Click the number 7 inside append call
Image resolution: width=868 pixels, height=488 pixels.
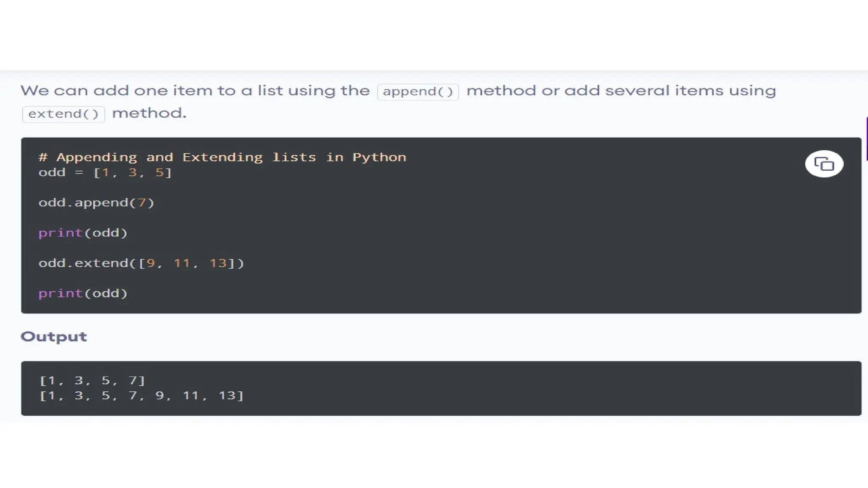pyautogui.click(x=142, y=202)
